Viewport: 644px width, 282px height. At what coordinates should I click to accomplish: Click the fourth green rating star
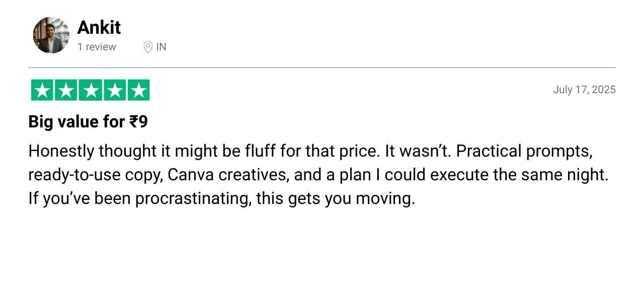(114, 90)
